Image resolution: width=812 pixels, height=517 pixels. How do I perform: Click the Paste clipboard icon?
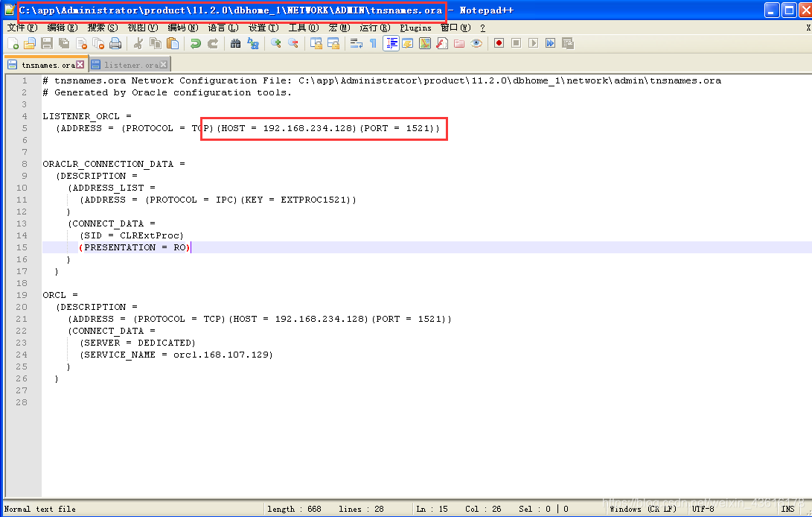click(173, 43)
